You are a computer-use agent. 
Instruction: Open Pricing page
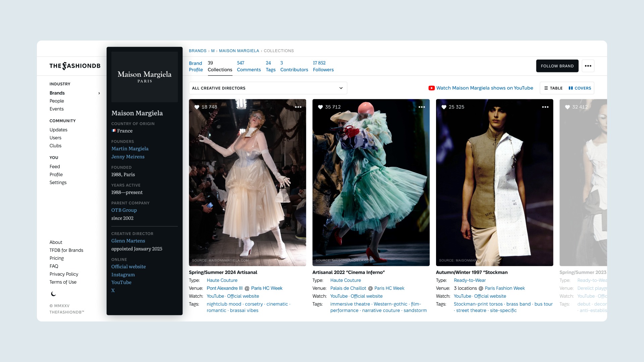[57, 258]
